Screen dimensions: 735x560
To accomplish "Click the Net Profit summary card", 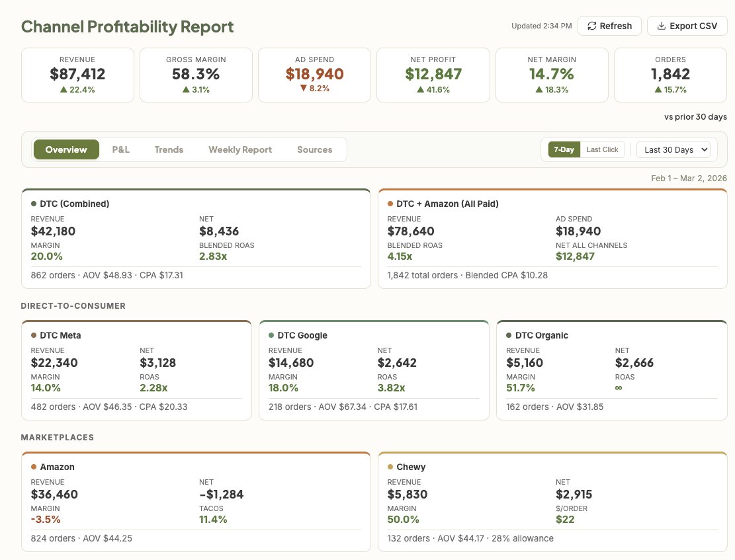I will tap(433, 75).
